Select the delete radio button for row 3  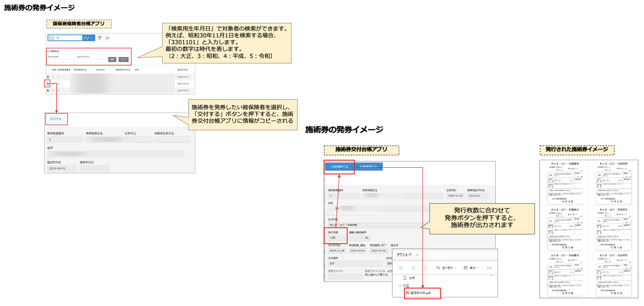[x=53, y=90]
